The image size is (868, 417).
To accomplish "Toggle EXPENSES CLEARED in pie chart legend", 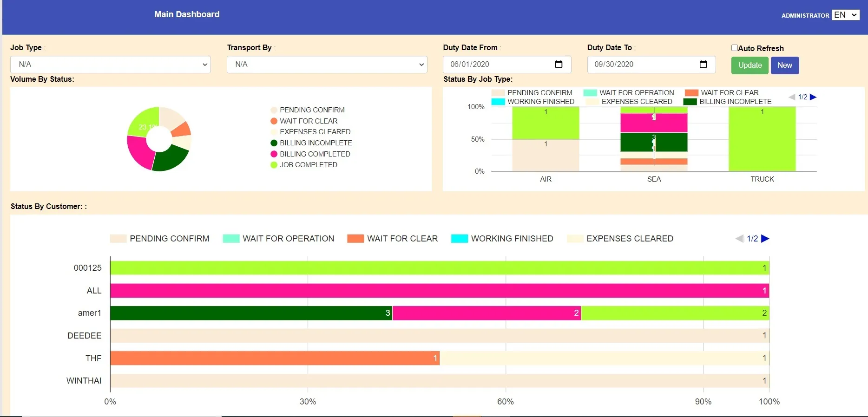I will pyautogui.click(x=310, y=132).
